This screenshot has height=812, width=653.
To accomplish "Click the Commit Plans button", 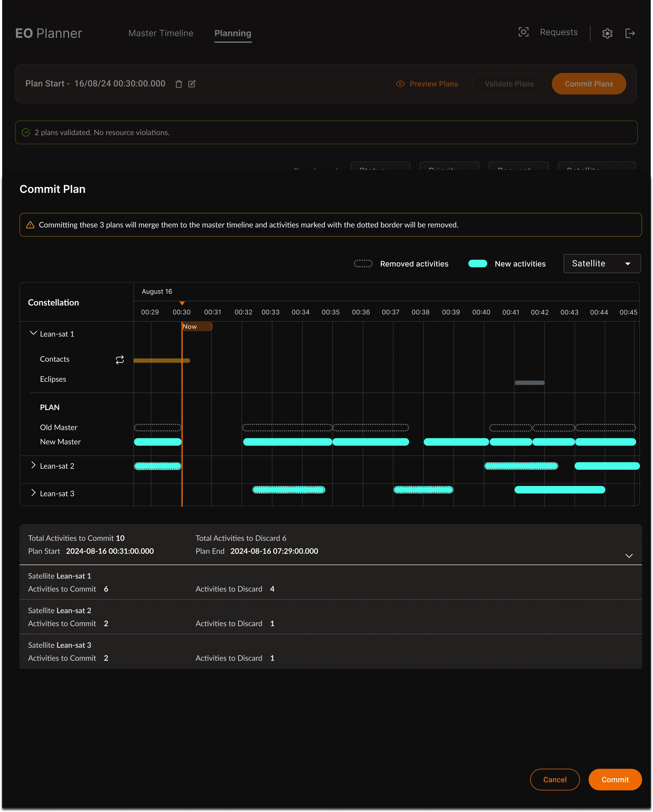I will [x=589, y=84].
